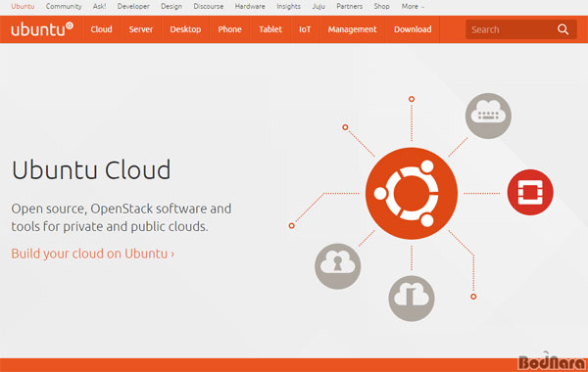Click the gray cloud with pipe icon

(412, 299)
